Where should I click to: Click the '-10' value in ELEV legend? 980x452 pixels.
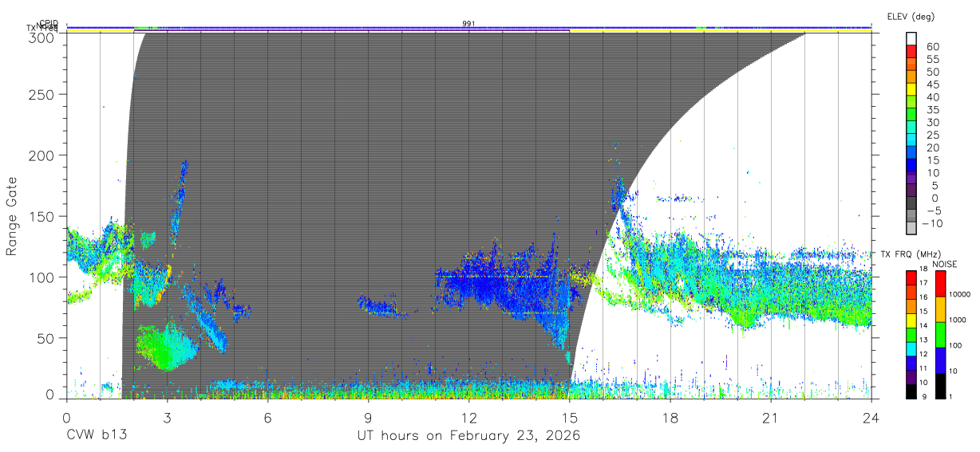pos(935,223)
